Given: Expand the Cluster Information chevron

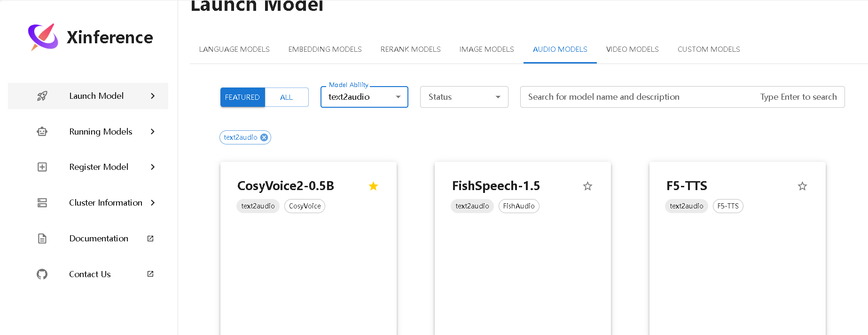Looking at the screenshot, I should click(x=153, y=203).
